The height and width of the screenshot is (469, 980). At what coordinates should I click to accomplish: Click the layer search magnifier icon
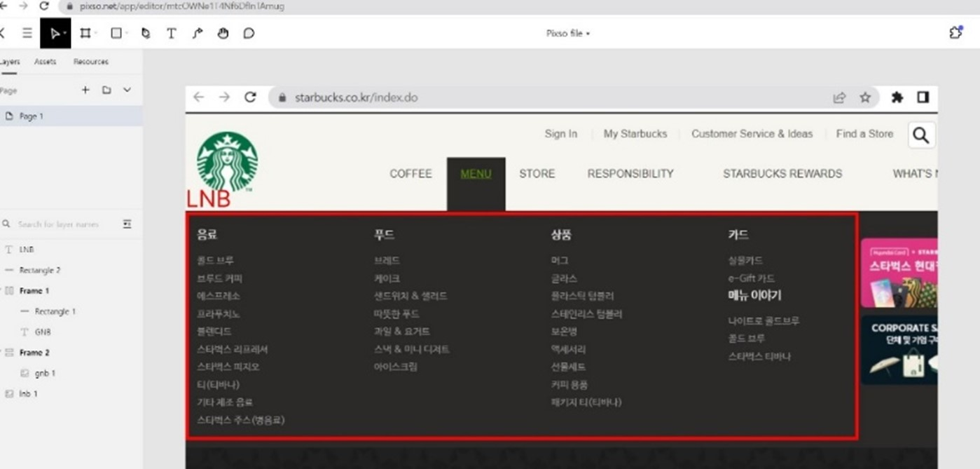click(6, 224)
